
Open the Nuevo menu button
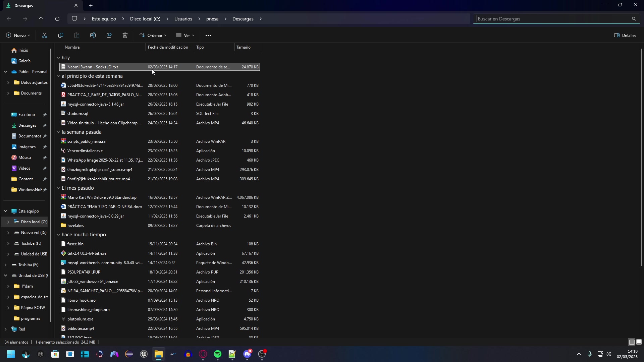18,36
